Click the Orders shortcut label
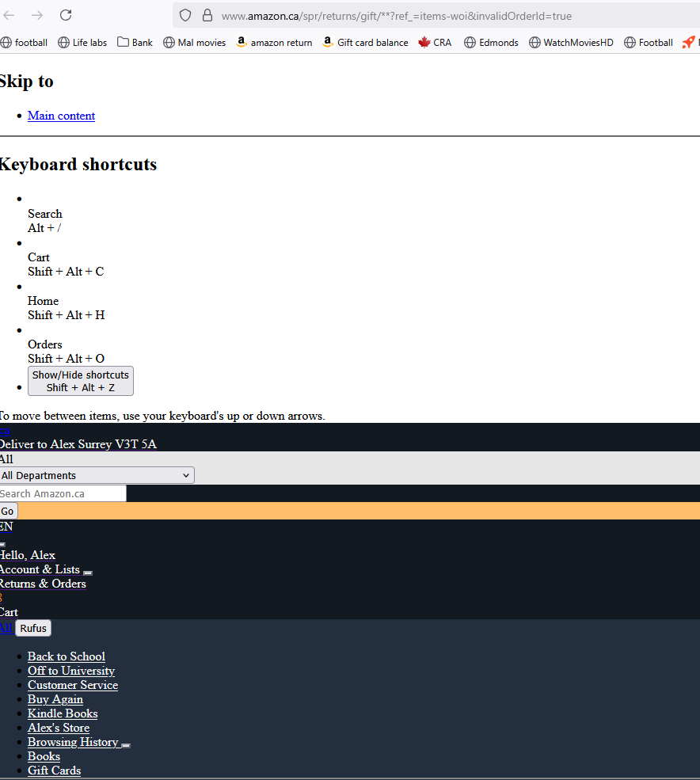This screenshot has width=700, height=780. pyautogui.click(x=45, y=344)
